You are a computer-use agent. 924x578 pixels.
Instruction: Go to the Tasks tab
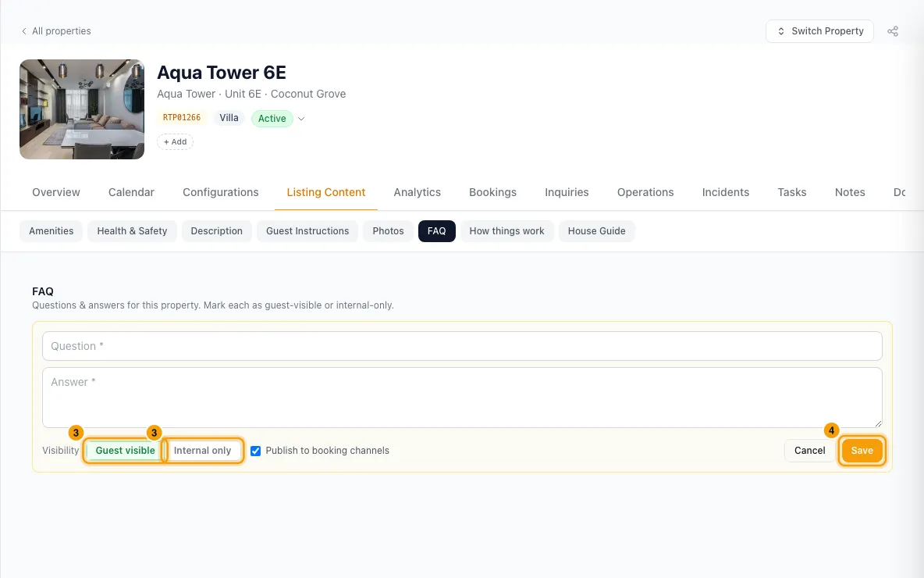coord(792,192)
